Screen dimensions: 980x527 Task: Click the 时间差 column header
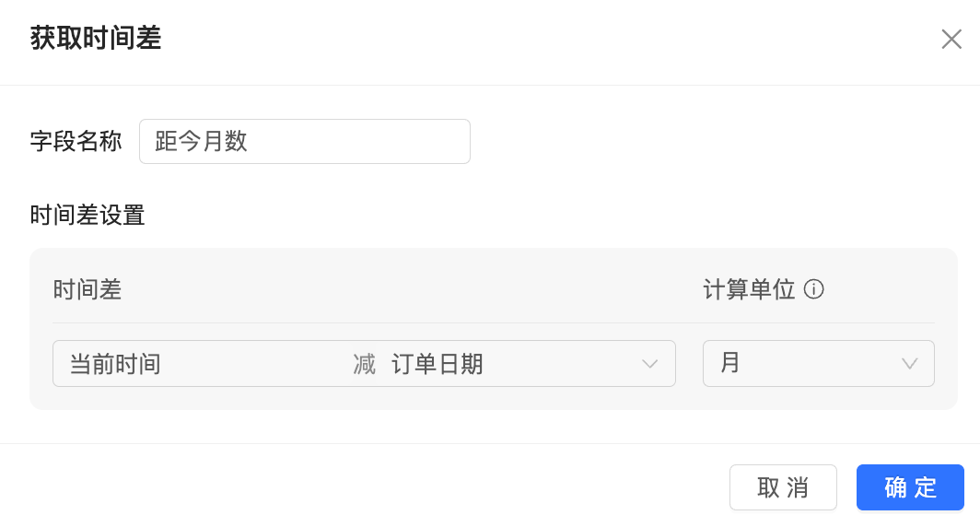tap(87, 290)
